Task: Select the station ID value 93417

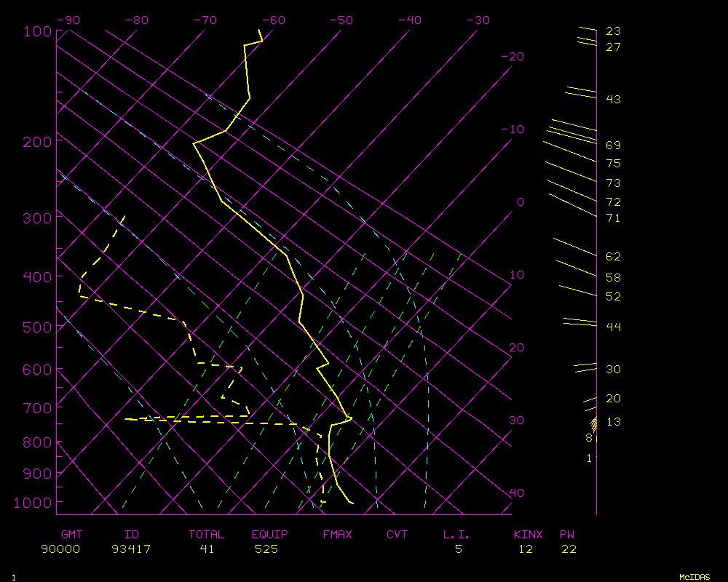Action: tap(131, 549)
